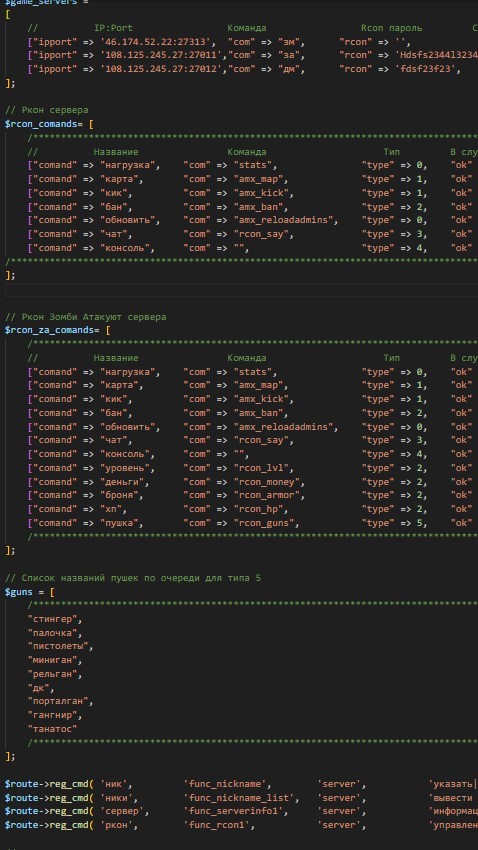
Task: Click the "пушка" command name
Action: (x=122, y=523)
